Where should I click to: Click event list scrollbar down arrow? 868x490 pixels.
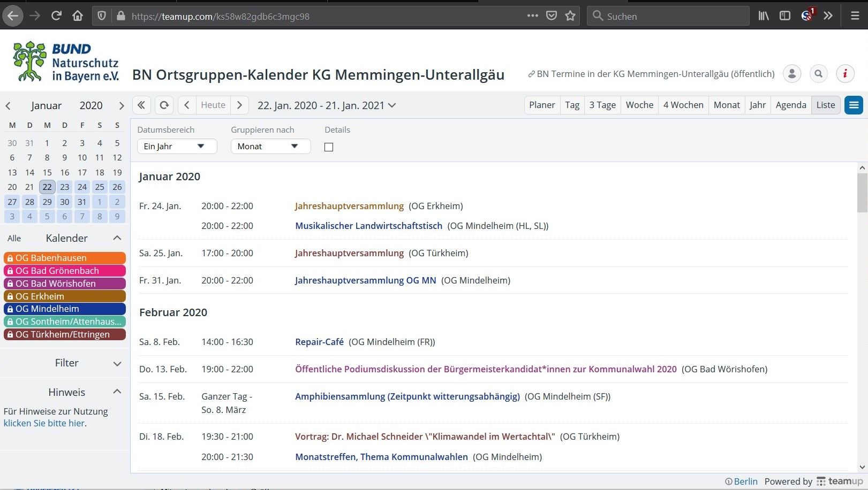[x=862, y=467]
